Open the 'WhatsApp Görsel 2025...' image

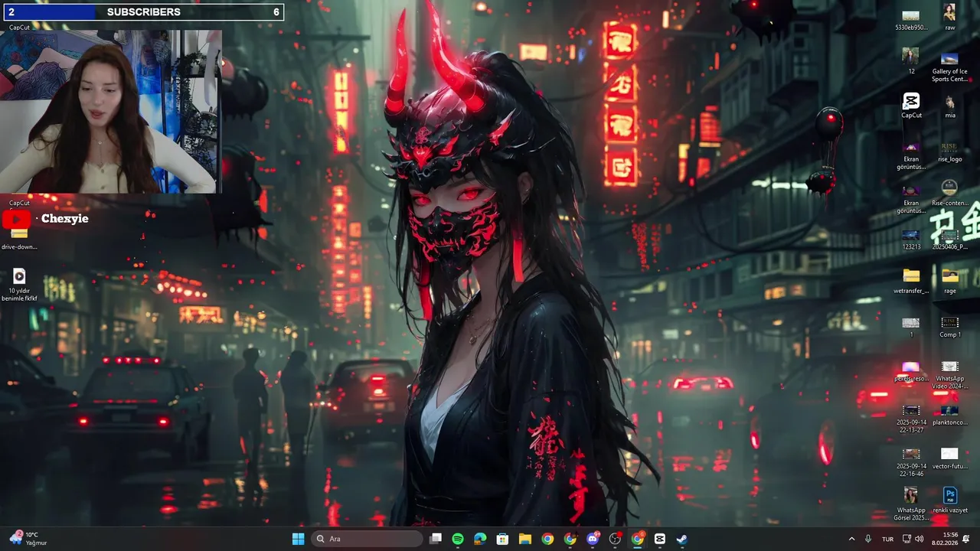(911, 504)
